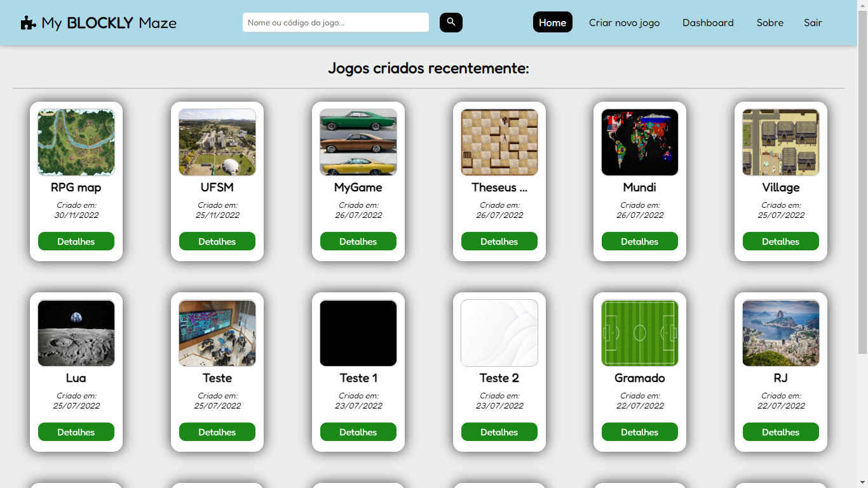Click the Lua moon surface thumbnail
The height and width of the screenshot is (488, 868).
76,333
